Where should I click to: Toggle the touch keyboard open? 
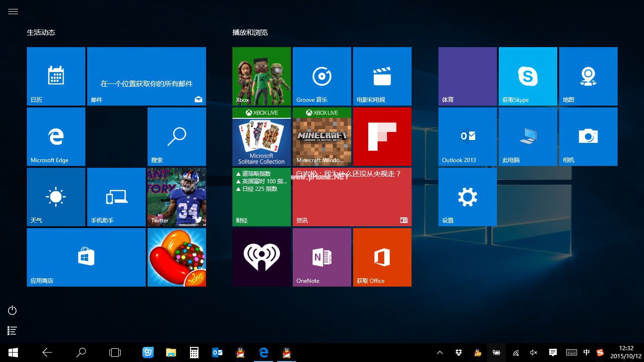[x=571, y=352]
